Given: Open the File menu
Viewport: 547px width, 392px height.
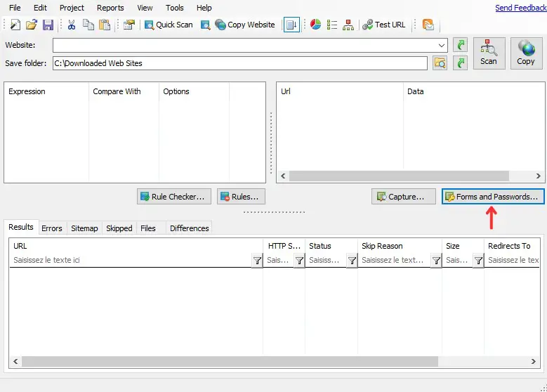Looking at the screenshot, I should point(15,8).
